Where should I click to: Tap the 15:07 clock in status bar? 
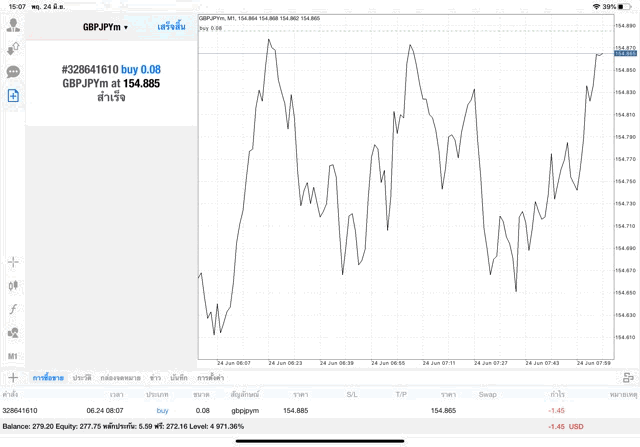coord(17,7)
